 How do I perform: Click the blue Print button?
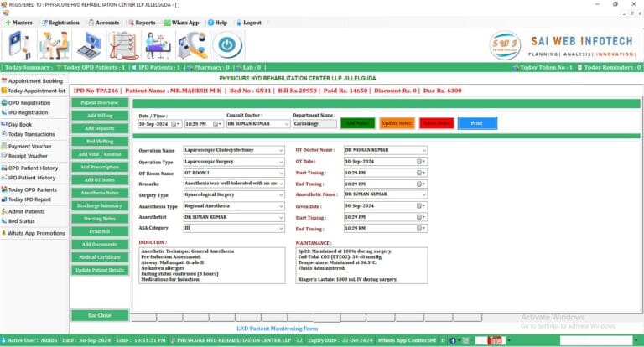(x=477, y=123)
